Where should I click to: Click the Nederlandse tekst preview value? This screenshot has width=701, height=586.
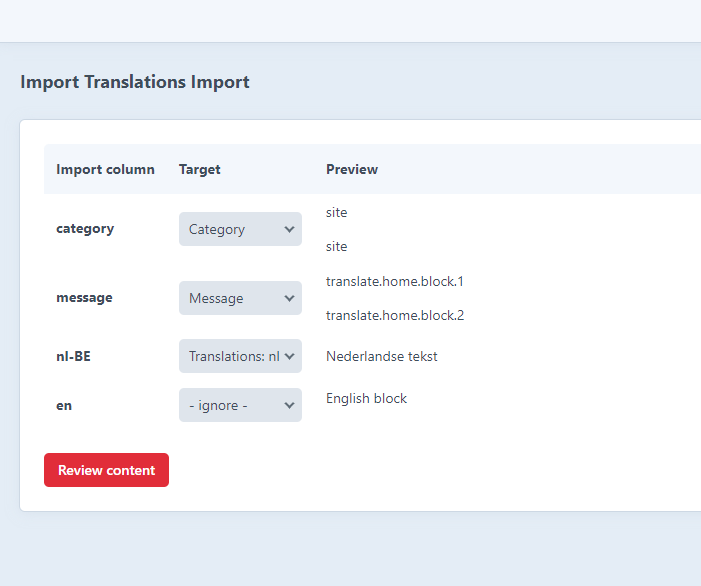tap(381, 356)
